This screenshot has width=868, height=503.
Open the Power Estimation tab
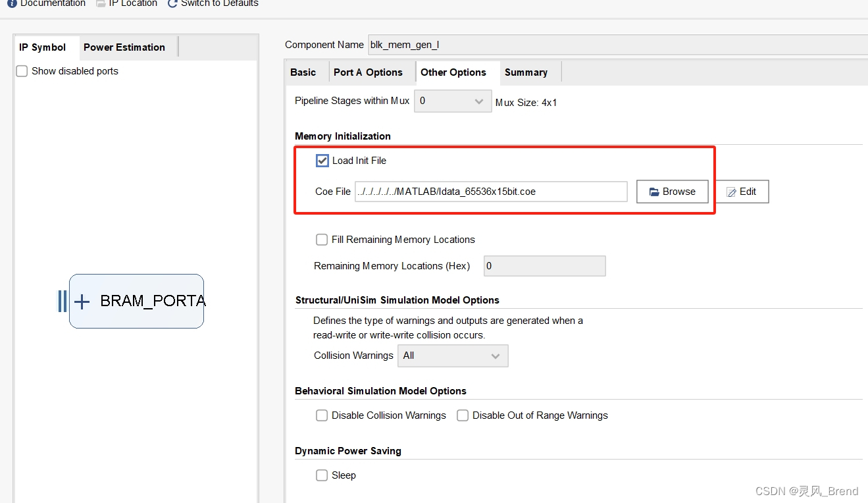coord(124,47)
